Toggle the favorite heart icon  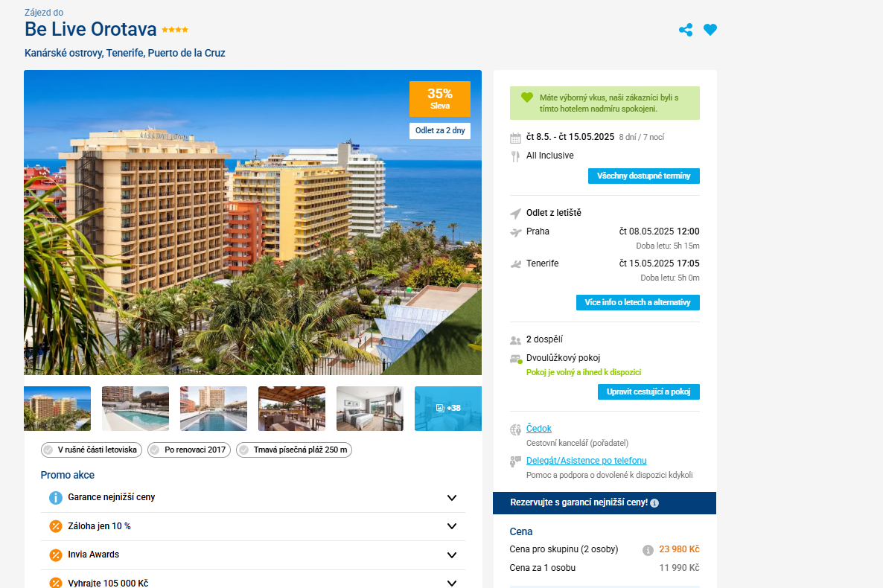tap(710, 30)
